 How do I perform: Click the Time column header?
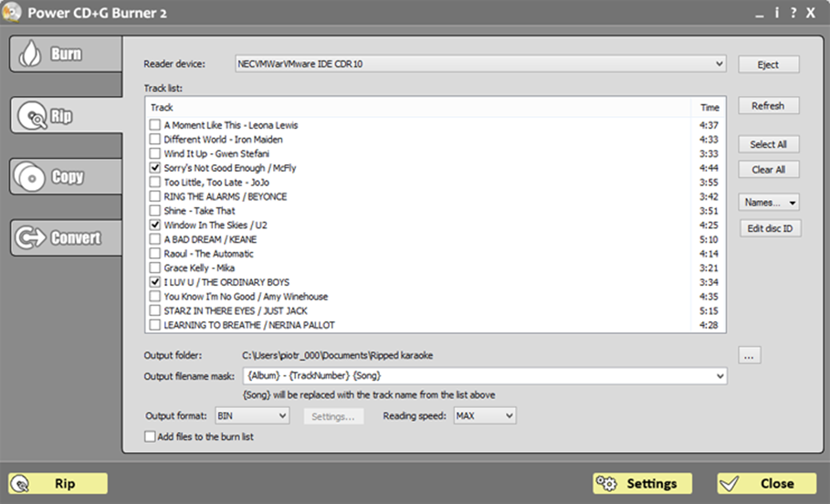click(x=709, y=108)
